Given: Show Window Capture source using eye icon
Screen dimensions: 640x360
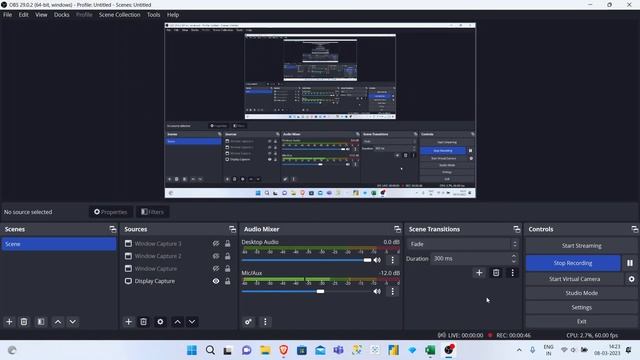Looking at the screenshot, I should click(216, 269).
